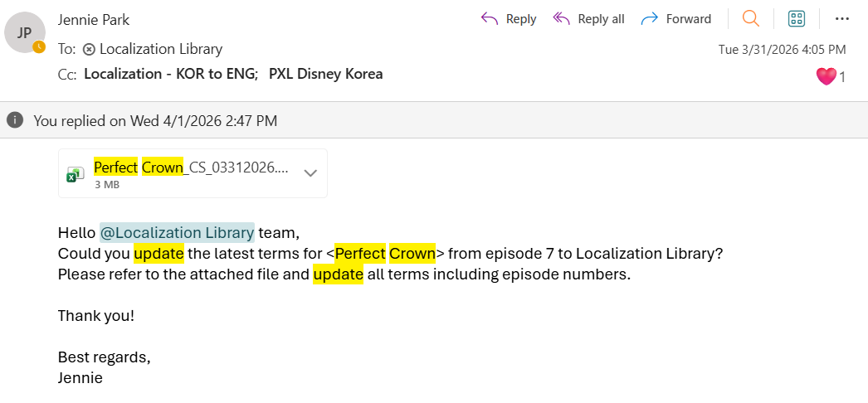868x403 pixels.
Task: Click the timestamp Tue 3/31/2026 4:05 PM
Action: [783, 49]
